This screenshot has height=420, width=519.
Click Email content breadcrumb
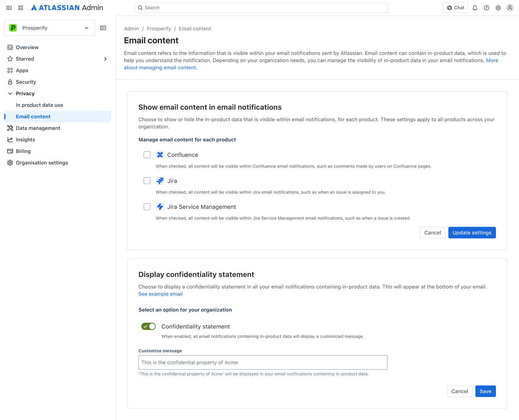[195, 28]
